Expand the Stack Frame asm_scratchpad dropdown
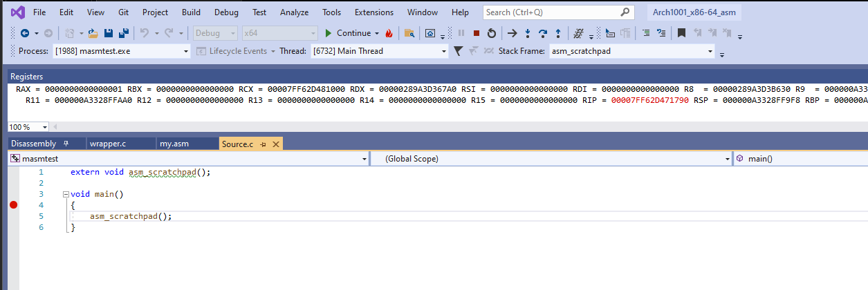The image size is (868, 290). [x=710, y=51]
